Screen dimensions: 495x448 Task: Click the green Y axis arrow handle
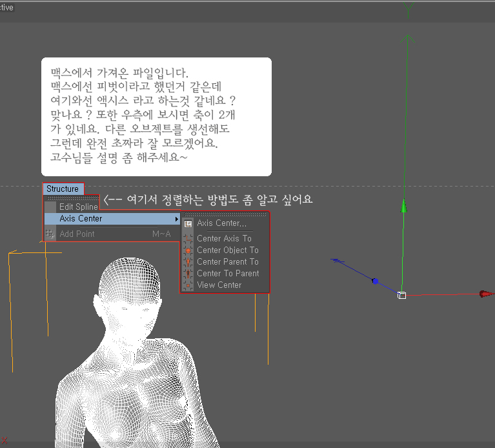coord(403,205)
